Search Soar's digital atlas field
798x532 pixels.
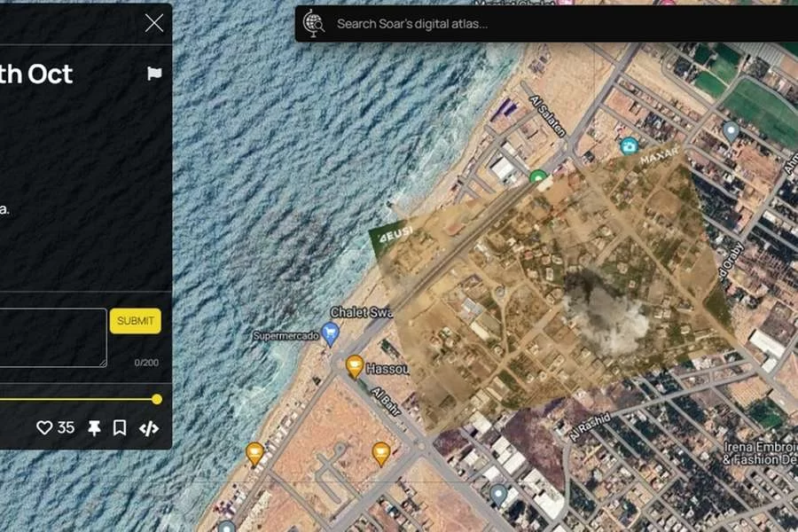pyautogui.click(x=532, y=24)
